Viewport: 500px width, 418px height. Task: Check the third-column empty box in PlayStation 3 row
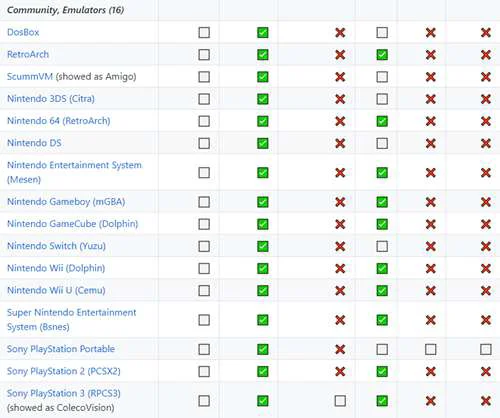click(340, 401)
